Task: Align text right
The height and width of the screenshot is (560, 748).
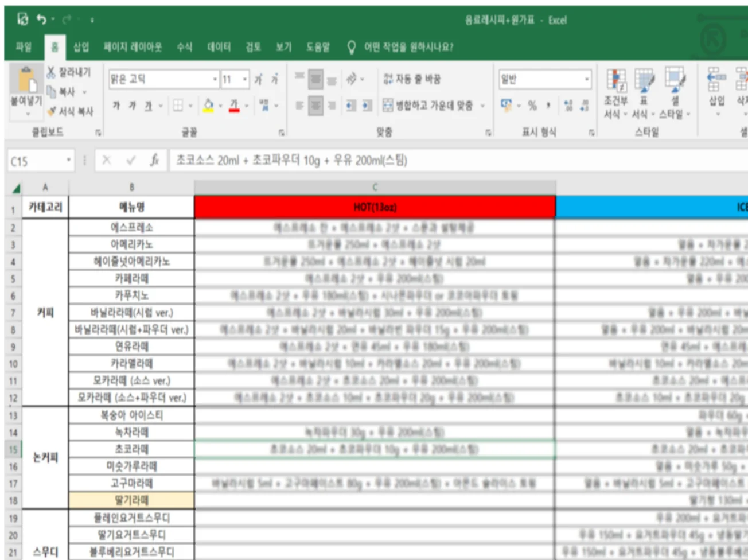Action: point(332,105)
